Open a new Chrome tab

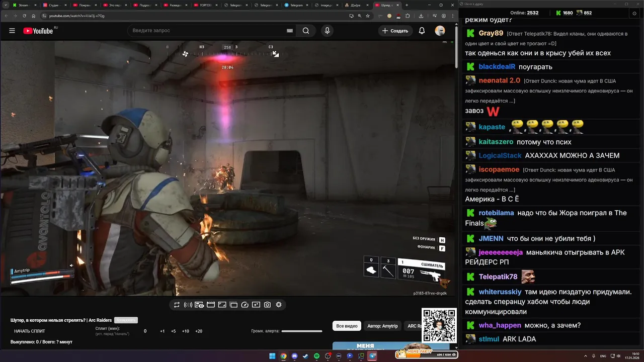(407, 5)
